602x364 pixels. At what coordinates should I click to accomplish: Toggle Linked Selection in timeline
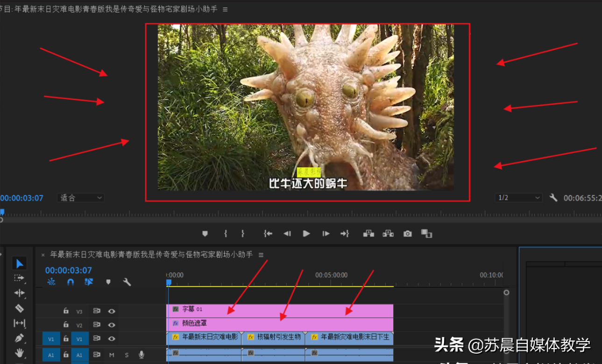click(89, 282)
